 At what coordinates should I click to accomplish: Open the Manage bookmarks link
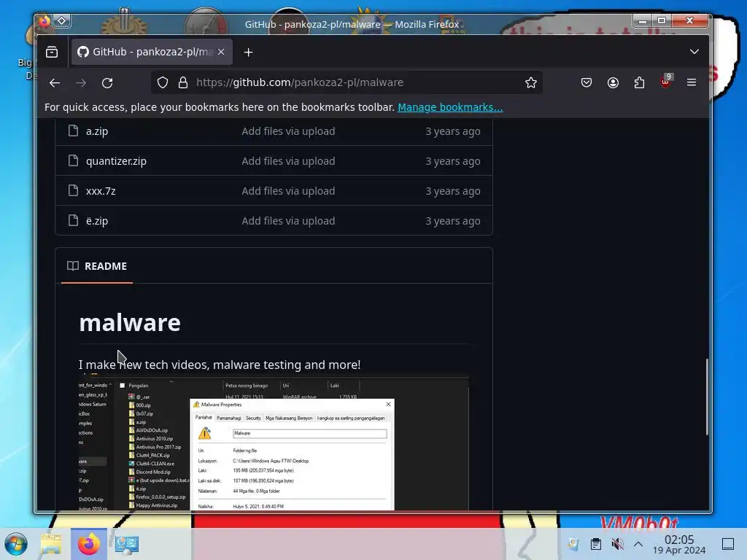pos(450,107)
